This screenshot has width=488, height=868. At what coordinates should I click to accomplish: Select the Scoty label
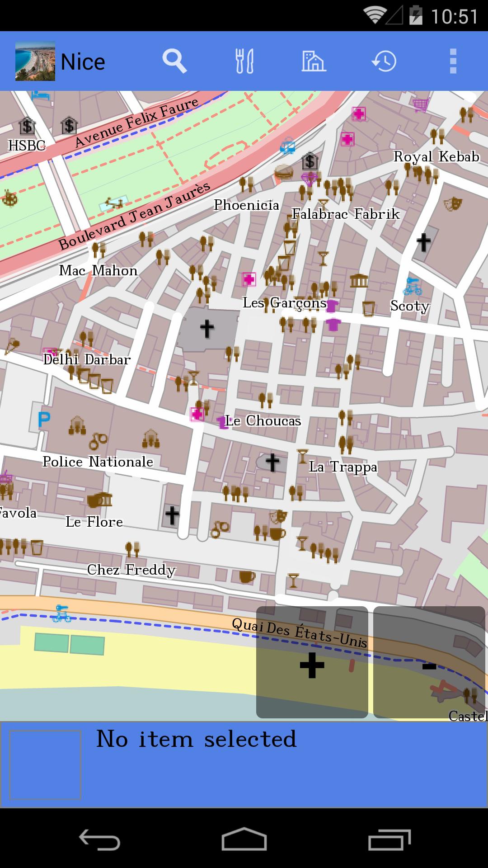pyautogui.click(x=410, y=306)
